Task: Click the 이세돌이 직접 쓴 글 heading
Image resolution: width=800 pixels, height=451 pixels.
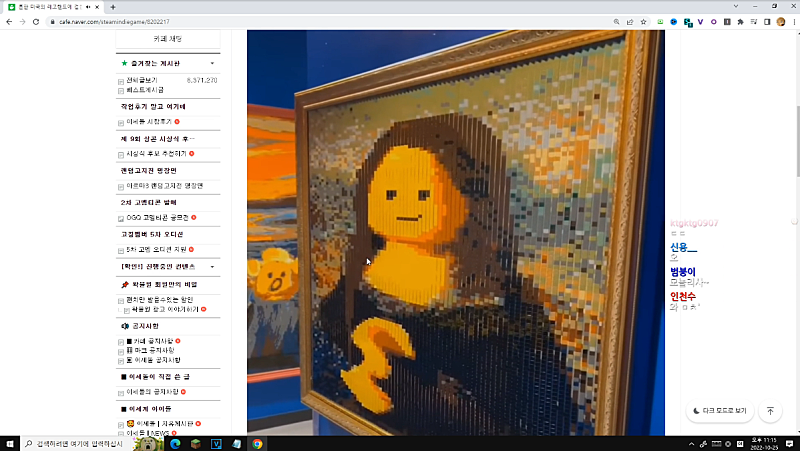Action: coord(155,377)
